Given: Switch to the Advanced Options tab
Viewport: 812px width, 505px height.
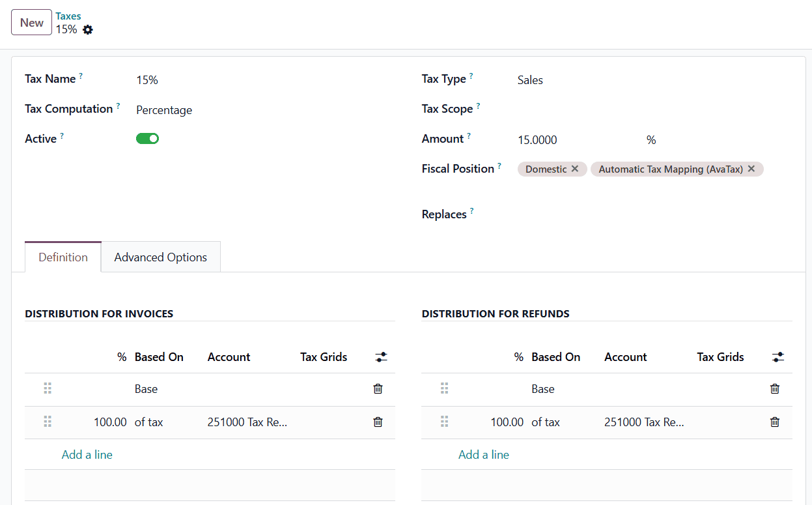Looking at the screenshot, I should pos(160,257).
